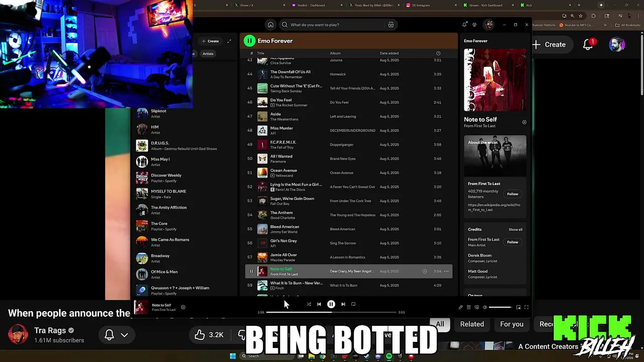
Task: Open a new browser tab
Action: (x=579, y=5)
